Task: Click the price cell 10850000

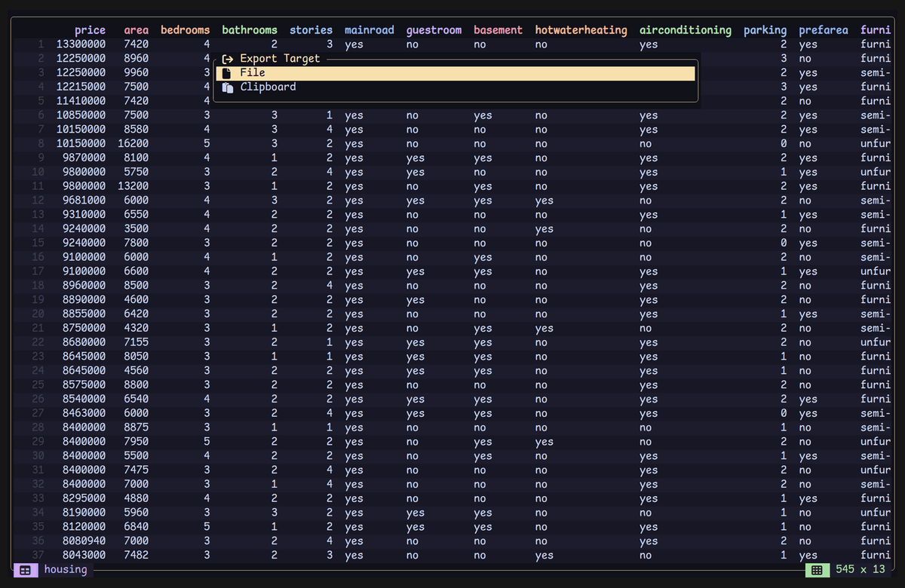Action: pos(81,115)
